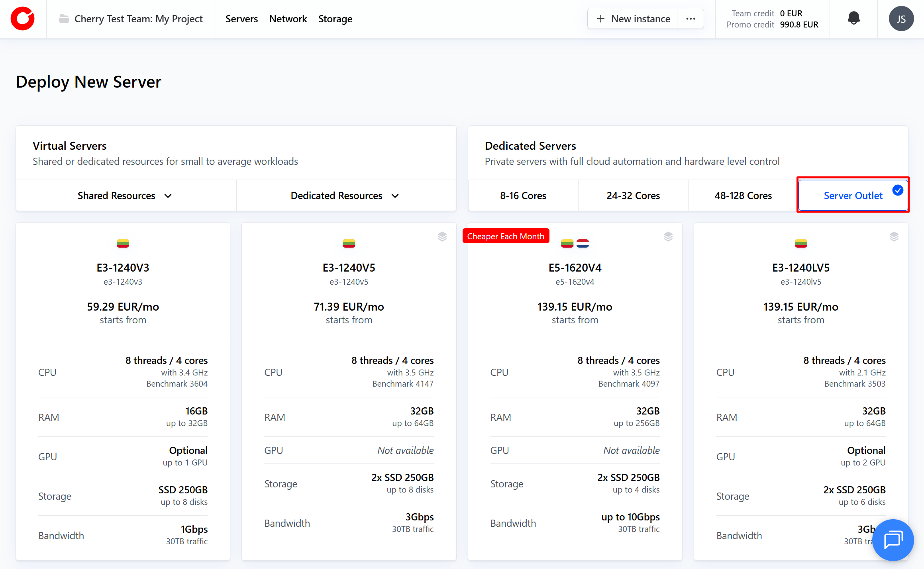Screen dimensions: 924x569
Task: Click the Cheaper Each Month badge
Action: 505,236
